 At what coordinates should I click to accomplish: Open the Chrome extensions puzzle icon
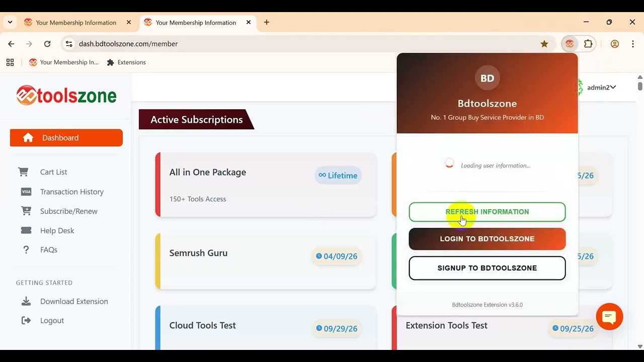click(588, 44)
